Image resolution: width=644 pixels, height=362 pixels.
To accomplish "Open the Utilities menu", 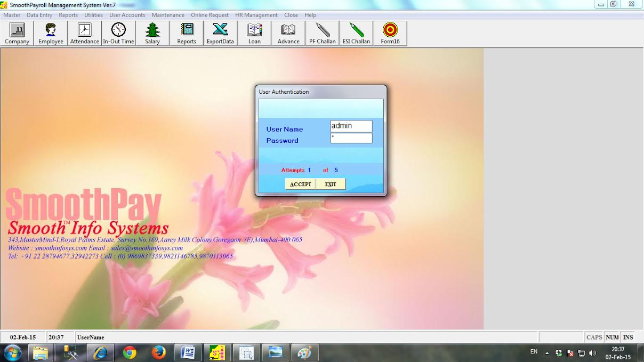I will 93,15.
